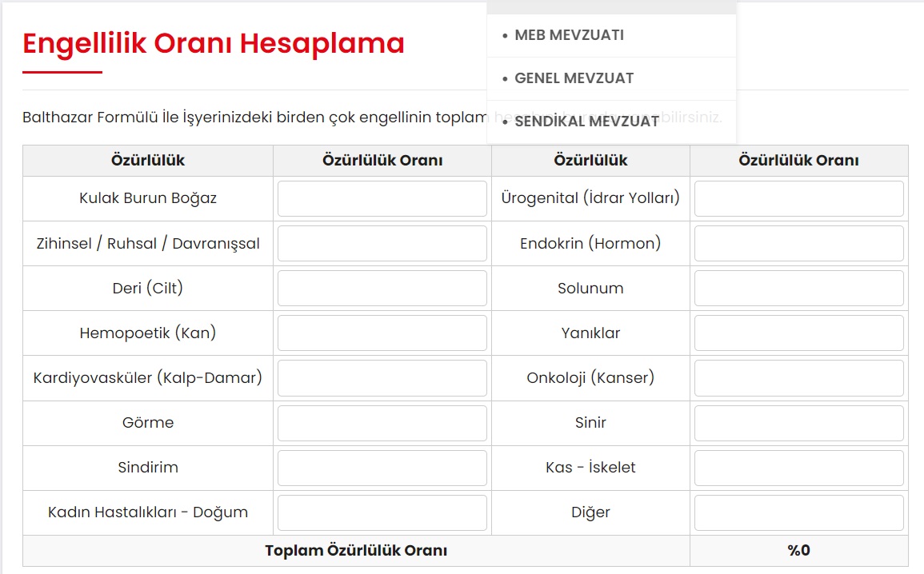Click the Kulak Burun Boğaz input field
The image size is (924, 574).
pos(382,199)
